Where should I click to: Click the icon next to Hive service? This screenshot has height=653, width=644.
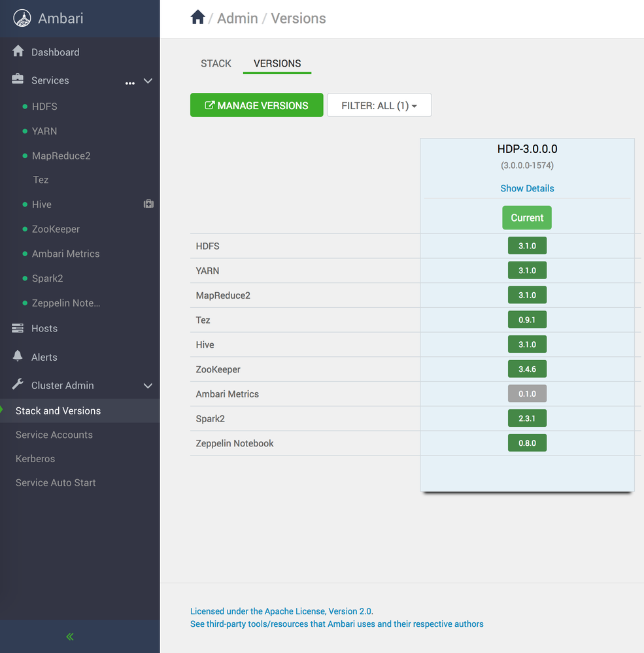pos(148,204)
